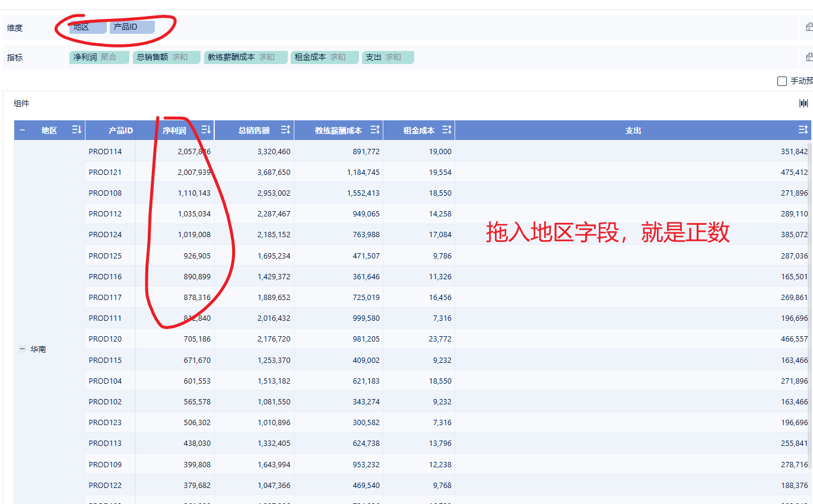Click the icon at right of 维度 row
Image resolution: width=813 pixels, height=504 pixels.
tap(809, 27)
